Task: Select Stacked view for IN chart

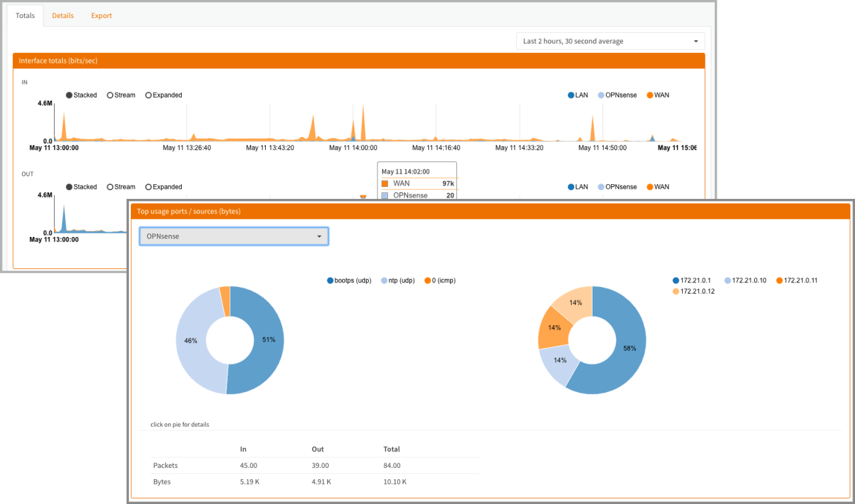Action: [81, 95]
